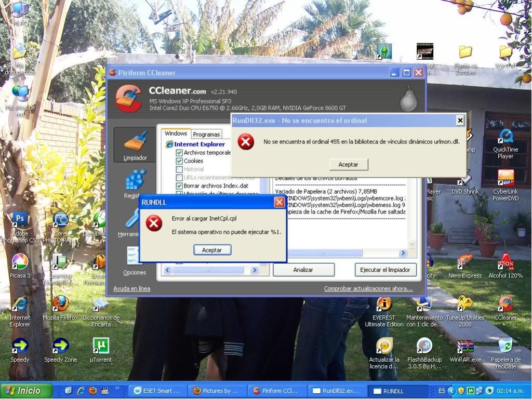Check URLs recientemente escritas checkbox
Image resolution: width=532 pixels, height=399 pixels.
(179, 178)
